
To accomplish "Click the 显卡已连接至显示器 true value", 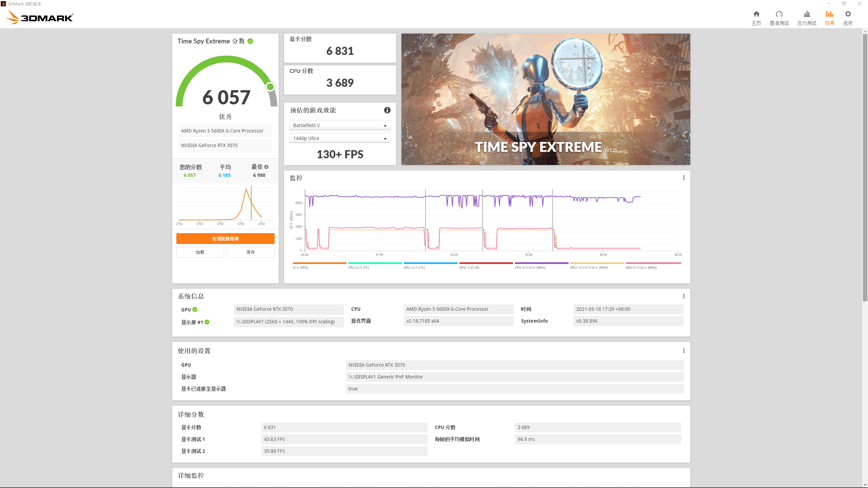I will click(x=514, y=389).
